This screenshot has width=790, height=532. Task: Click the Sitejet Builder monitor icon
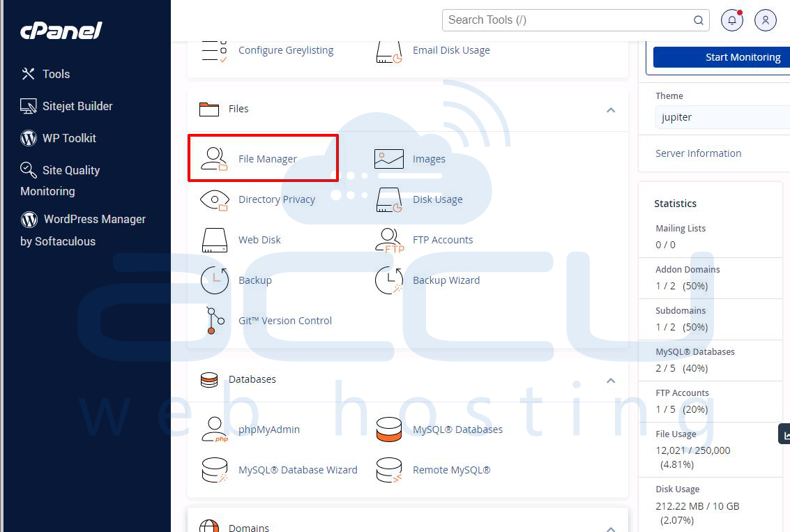point(28,106)
